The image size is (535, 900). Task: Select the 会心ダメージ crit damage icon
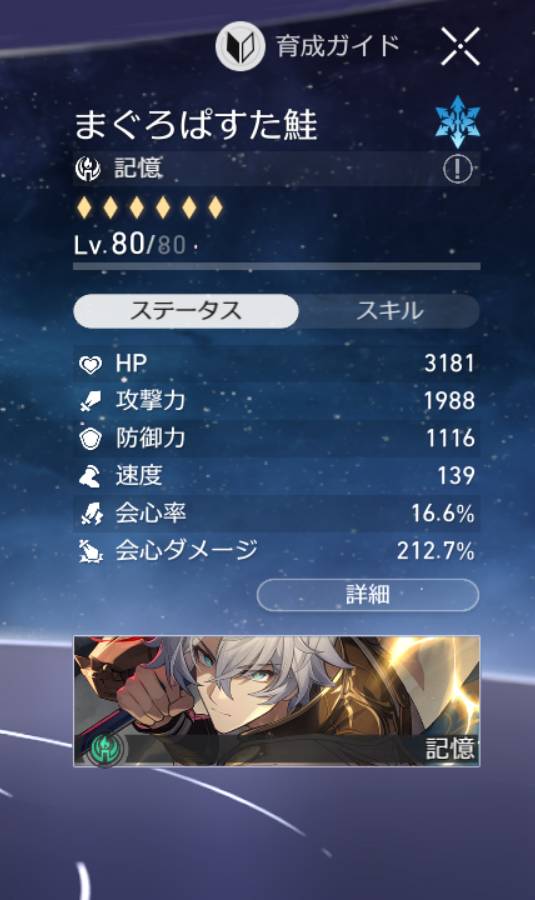pyautogui.click(x=91, y=551)
